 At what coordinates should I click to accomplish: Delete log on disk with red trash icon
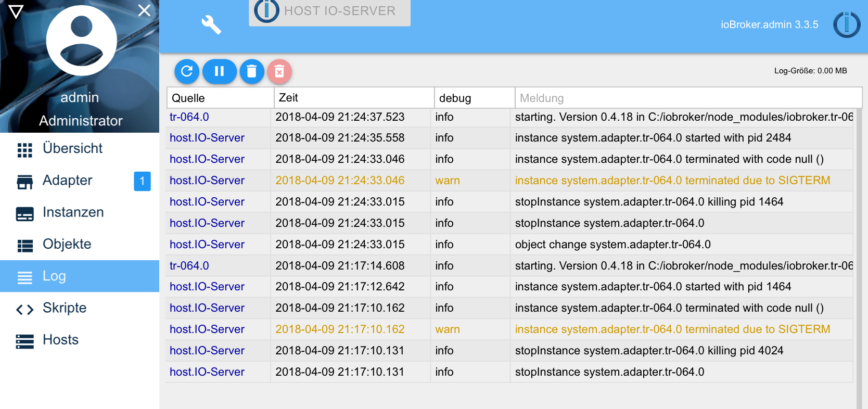279,71
